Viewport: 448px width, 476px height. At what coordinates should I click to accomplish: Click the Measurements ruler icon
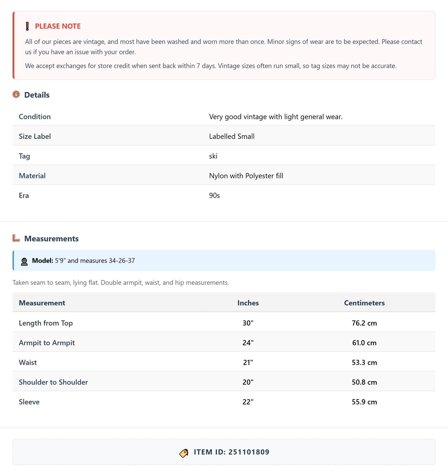[x=16, y=238]
